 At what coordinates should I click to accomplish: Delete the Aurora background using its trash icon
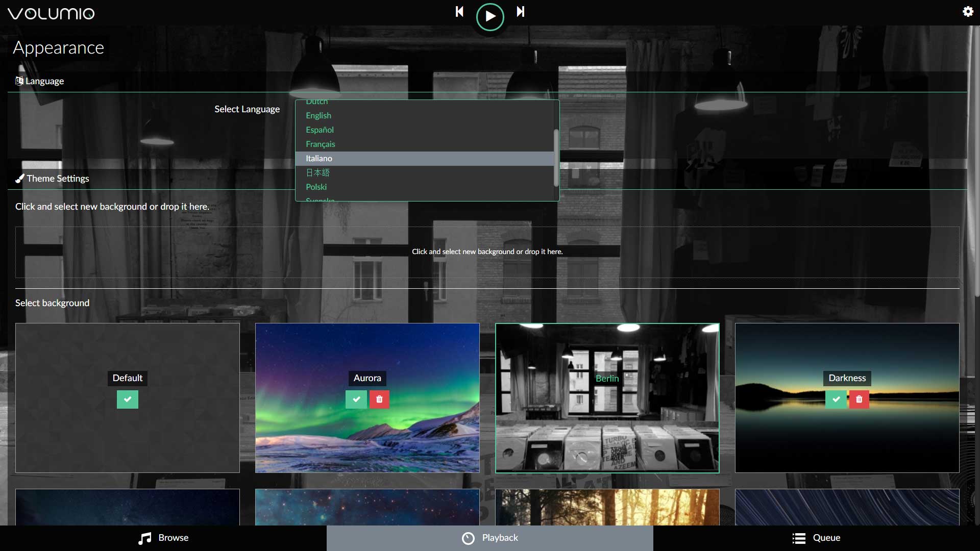pyautogui.click(x=379, y=399)
